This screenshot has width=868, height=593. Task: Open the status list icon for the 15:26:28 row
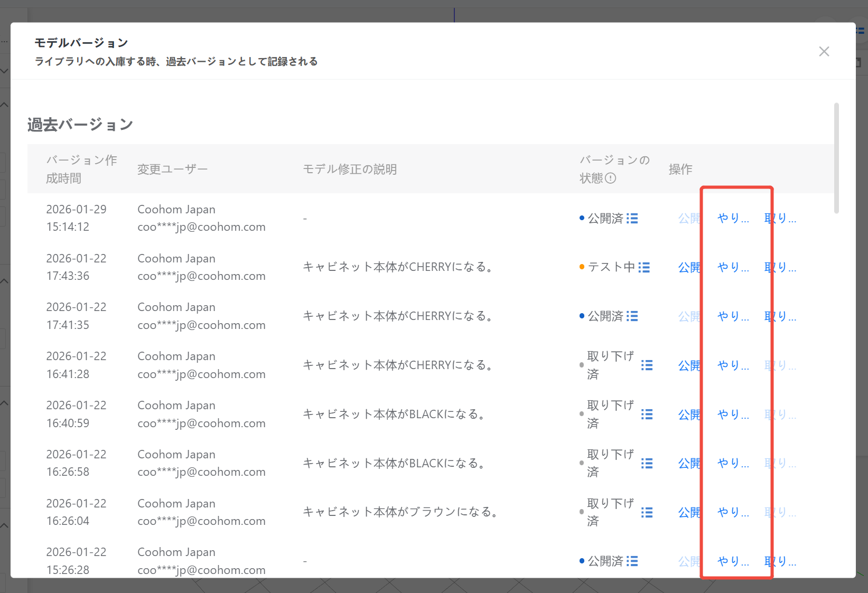click(632, 561)
